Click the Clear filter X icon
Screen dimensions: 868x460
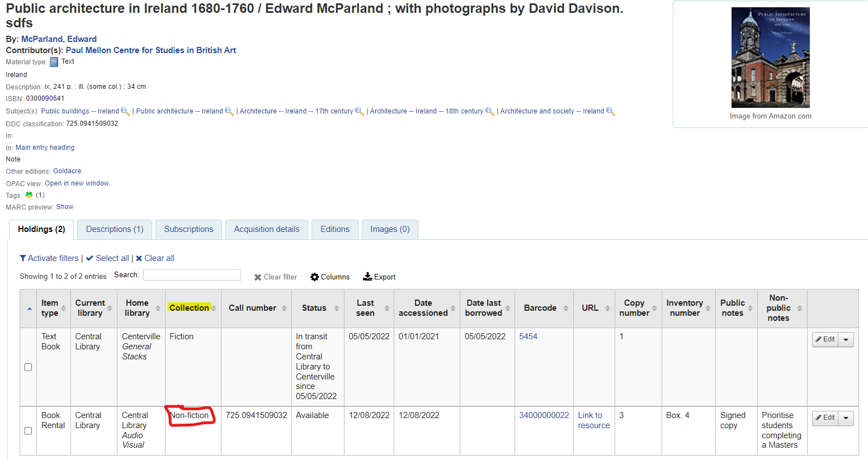coord(258,277)
